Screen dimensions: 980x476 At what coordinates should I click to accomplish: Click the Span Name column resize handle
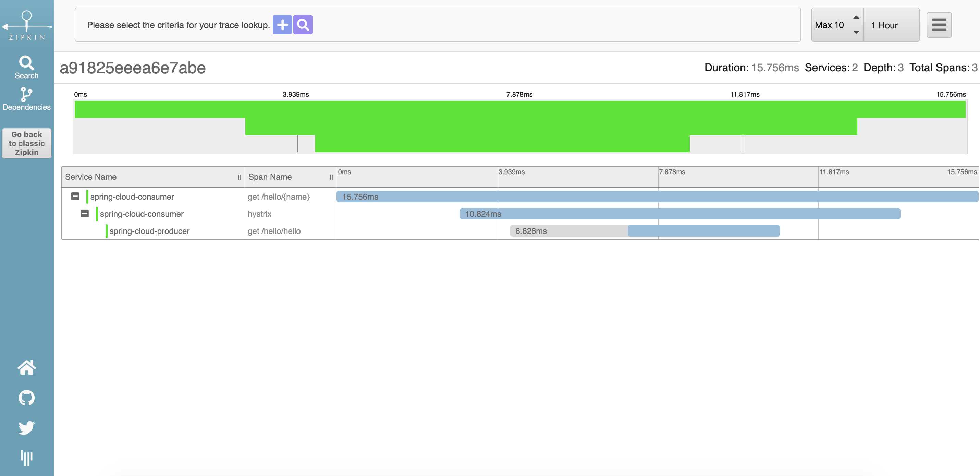pyautogui.click(x=331, y=177)
